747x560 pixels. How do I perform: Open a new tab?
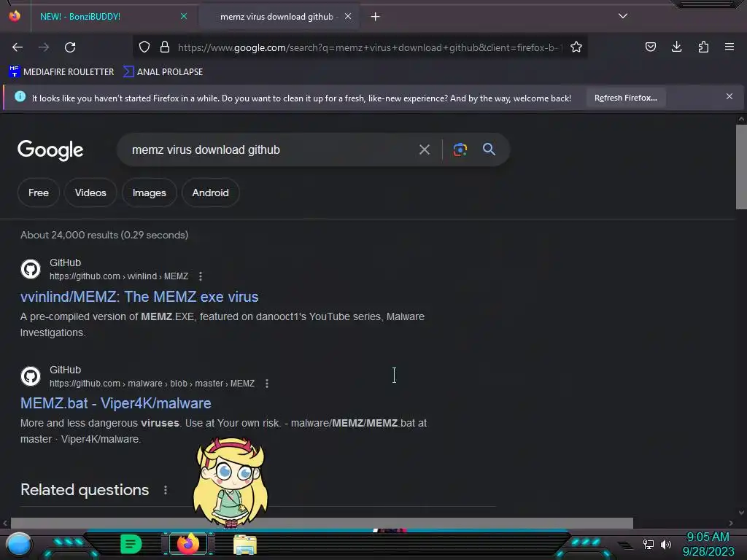[x=376, y=17]
